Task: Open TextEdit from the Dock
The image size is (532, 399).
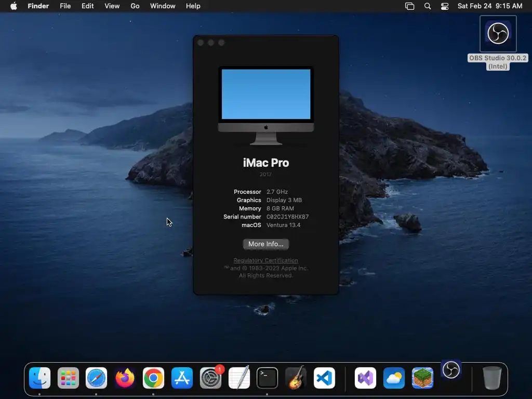Action: 239,378
